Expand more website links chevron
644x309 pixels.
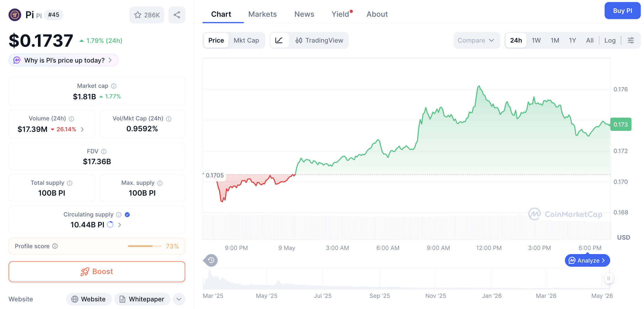[179, 299]
